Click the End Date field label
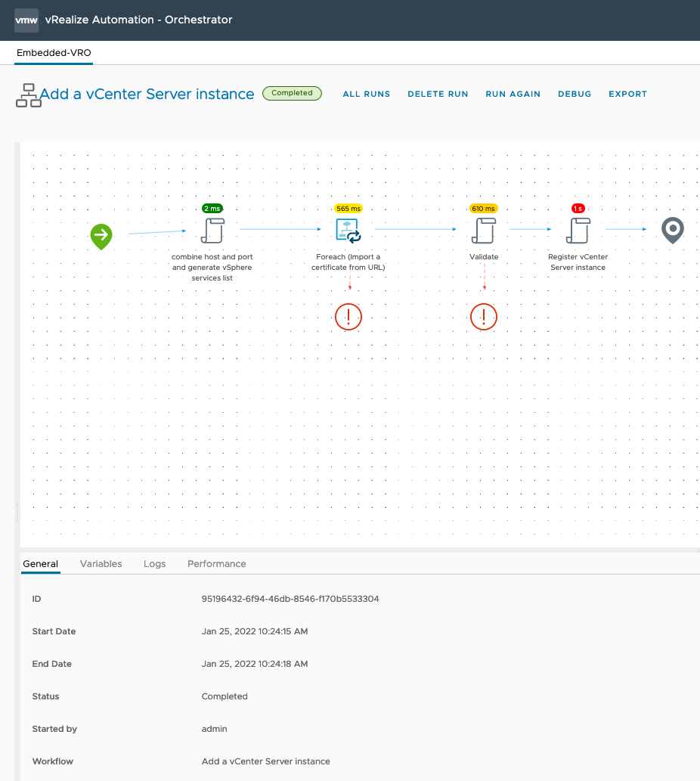 [51, 664]
